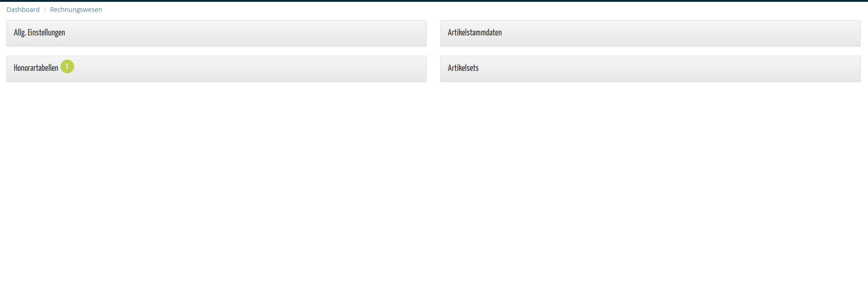
Task: Click the dark top border bar
Action: coord(434,1)
